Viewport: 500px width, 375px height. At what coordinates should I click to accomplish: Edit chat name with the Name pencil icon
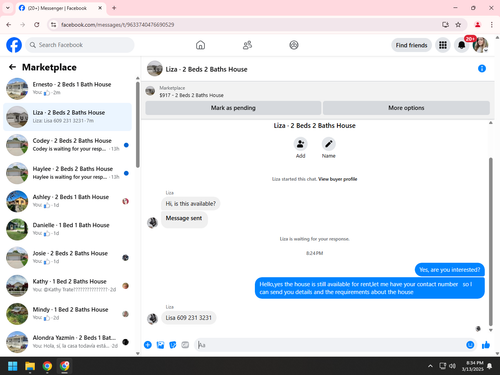point(328,144)
